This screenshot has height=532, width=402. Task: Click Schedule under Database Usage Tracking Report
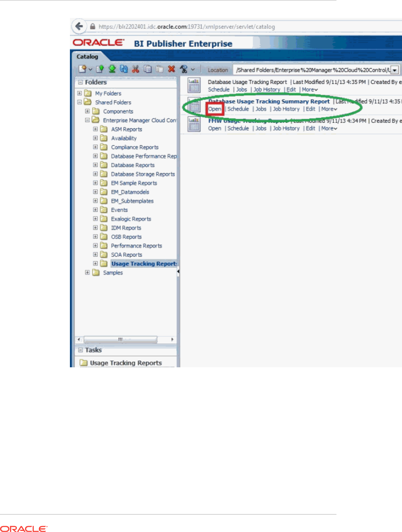[219, 90]
